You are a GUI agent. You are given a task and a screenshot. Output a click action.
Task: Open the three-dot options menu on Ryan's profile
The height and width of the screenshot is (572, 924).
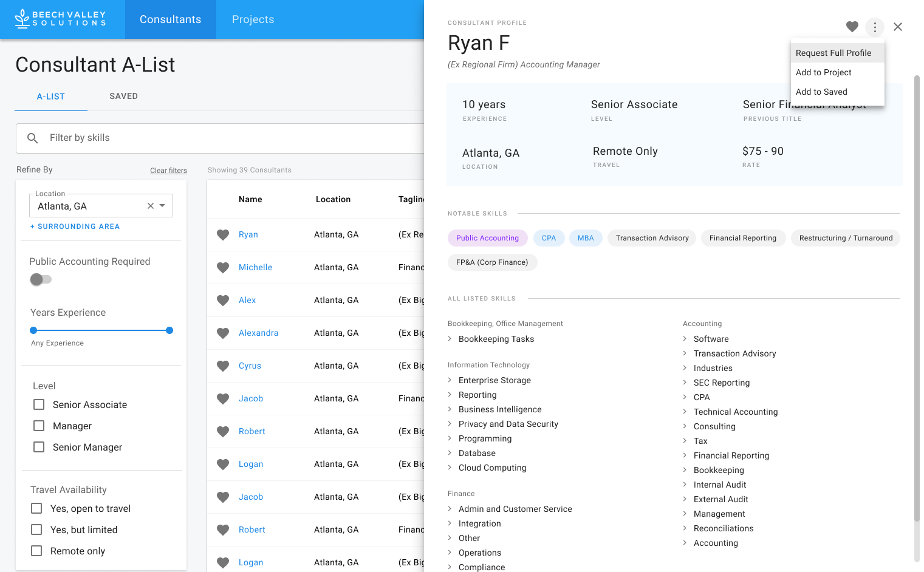tap(875, 27)
